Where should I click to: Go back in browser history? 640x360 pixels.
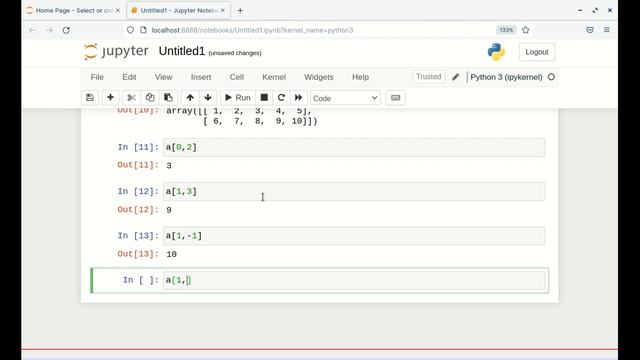coord(33,30)
